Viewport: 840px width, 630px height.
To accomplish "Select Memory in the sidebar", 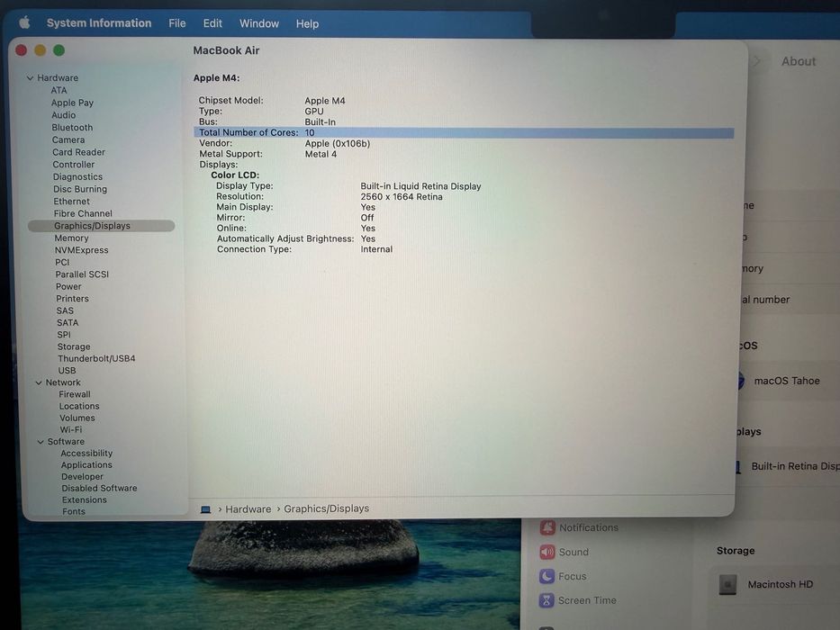I will tap(71, 238).
